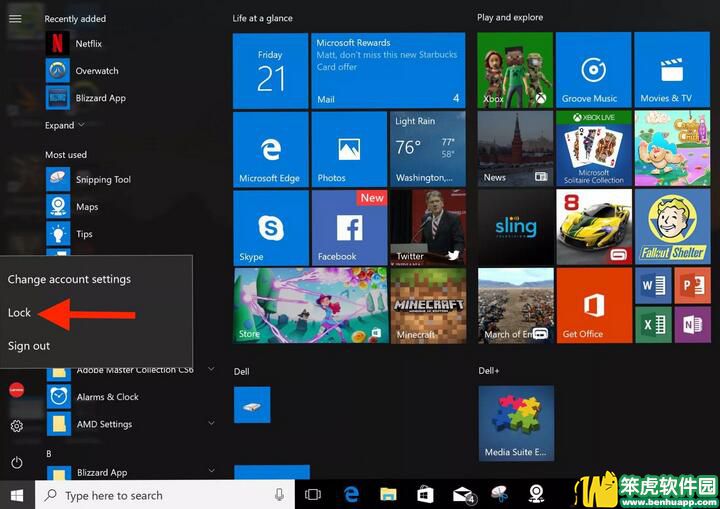This screenshot has width=720, height=509.
Task: Expand the AMD Settings folder
Action: (x=211, y=423)
